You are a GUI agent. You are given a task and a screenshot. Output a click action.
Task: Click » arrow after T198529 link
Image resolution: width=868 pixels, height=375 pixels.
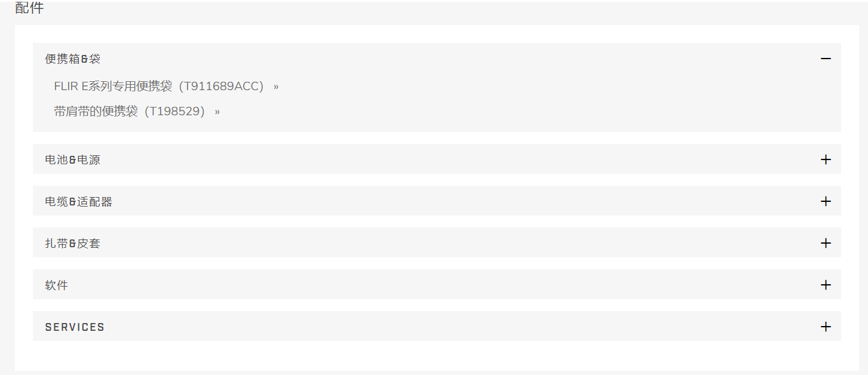[217, 112]
